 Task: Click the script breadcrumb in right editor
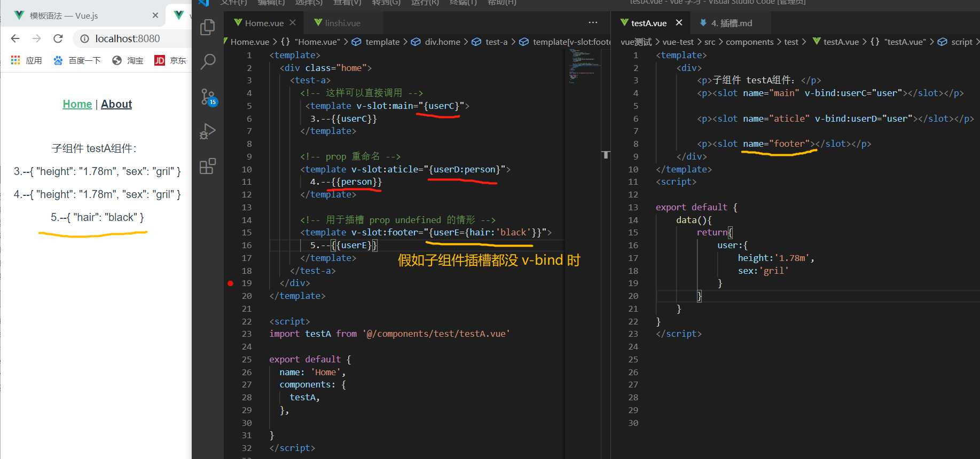pos(955,42)
